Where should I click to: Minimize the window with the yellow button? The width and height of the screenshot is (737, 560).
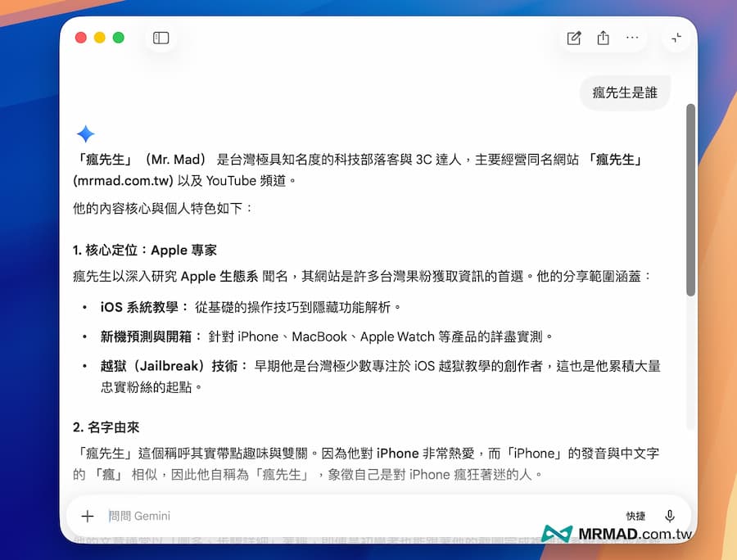point(99,38)
